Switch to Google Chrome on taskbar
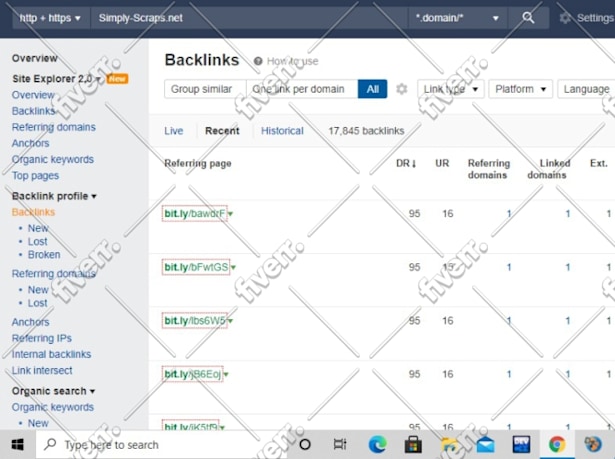 pos(557,444)
